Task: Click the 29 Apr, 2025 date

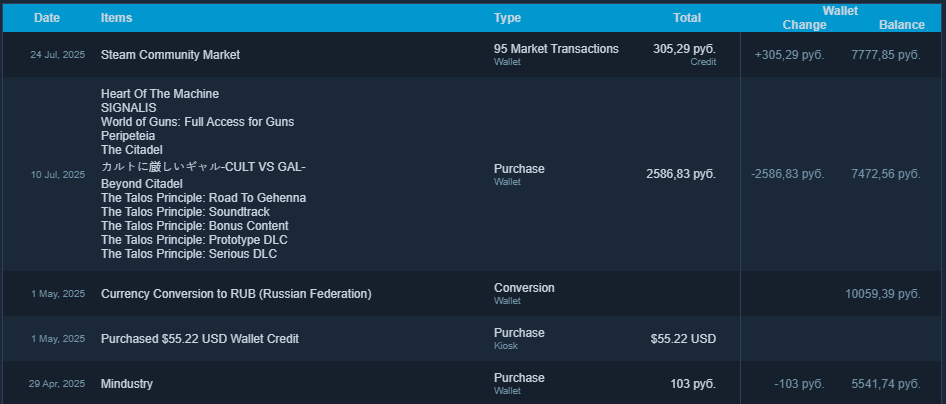Action: tap(57, 383)
